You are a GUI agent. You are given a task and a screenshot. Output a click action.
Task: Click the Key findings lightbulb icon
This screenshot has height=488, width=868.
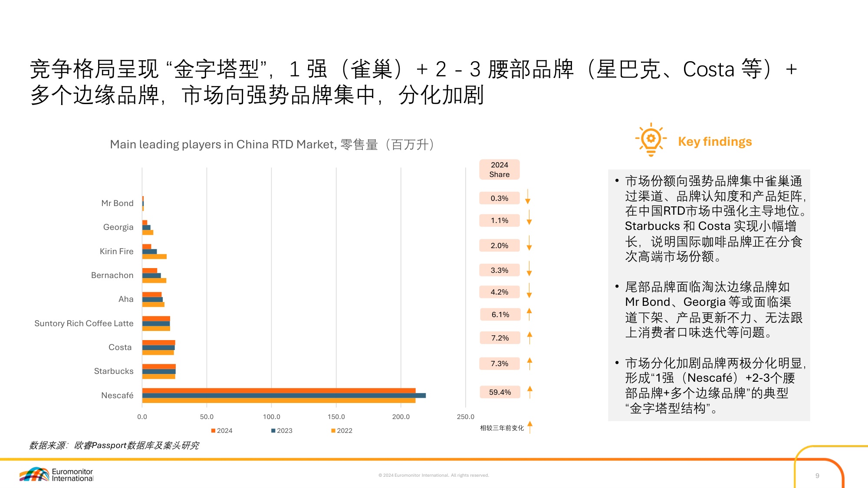click(651, 140)
